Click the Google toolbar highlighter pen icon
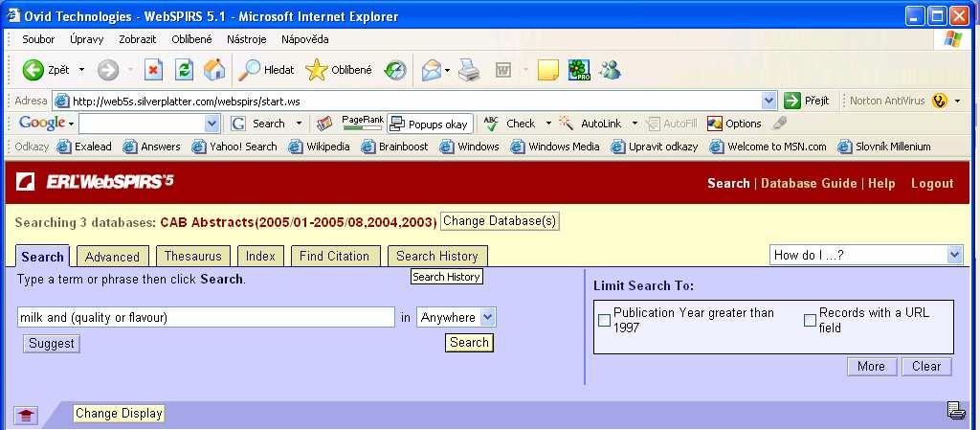Screen dimensions: 980x430 click(779, 124)
